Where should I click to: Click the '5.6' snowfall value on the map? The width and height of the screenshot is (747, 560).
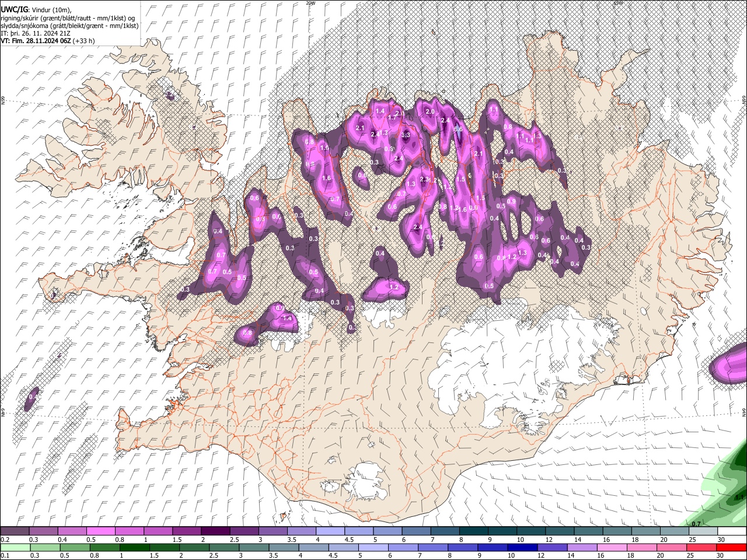pos(458,129)
